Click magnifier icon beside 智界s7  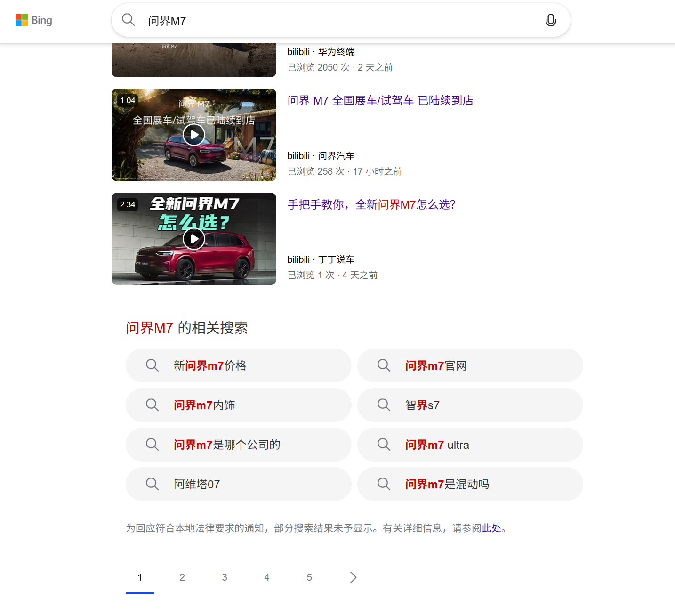click(384, 405)
